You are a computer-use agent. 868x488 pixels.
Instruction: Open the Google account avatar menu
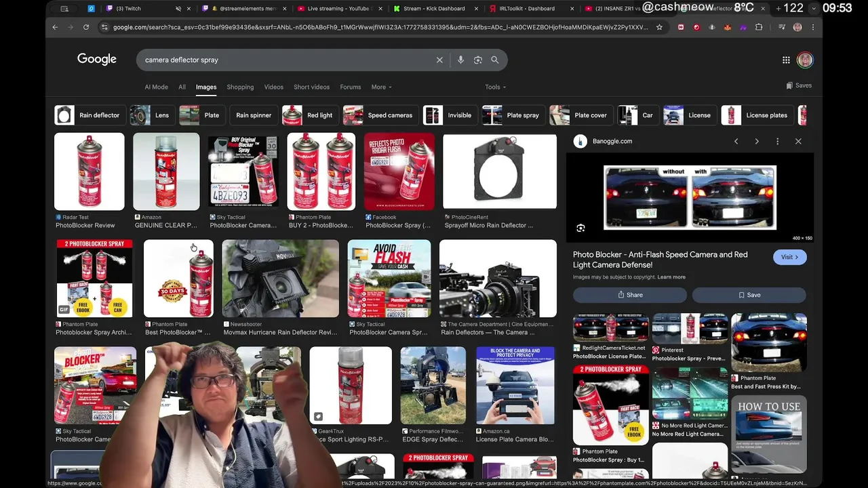coord(805,60)
